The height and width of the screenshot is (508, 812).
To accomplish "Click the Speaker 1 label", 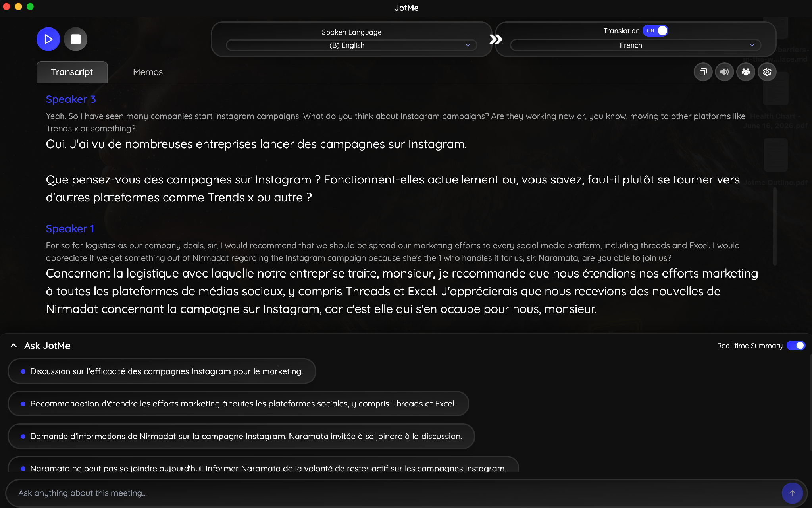I will tap(70, 229).
